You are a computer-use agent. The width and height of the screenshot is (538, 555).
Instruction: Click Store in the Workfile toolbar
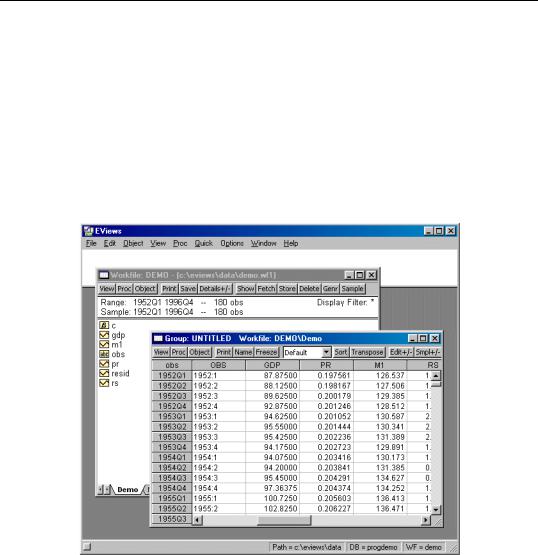(287, 289)
